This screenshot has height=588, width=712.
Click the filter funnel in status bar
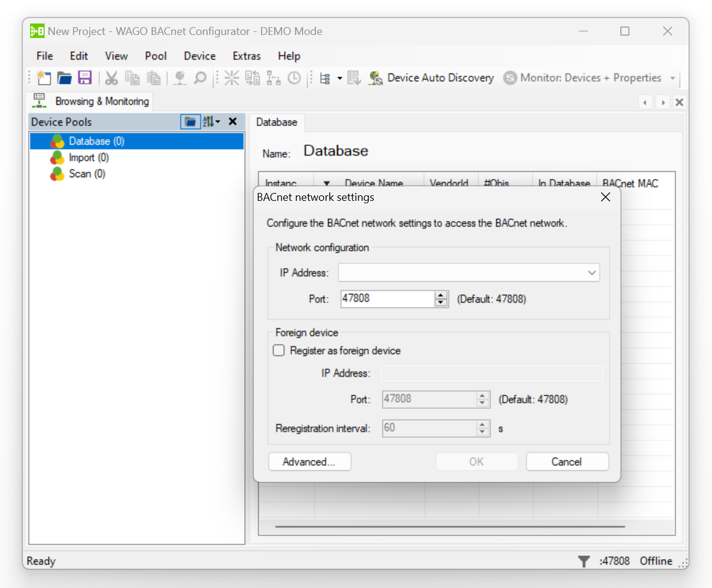pyautogui.click(x=584, y=561)
